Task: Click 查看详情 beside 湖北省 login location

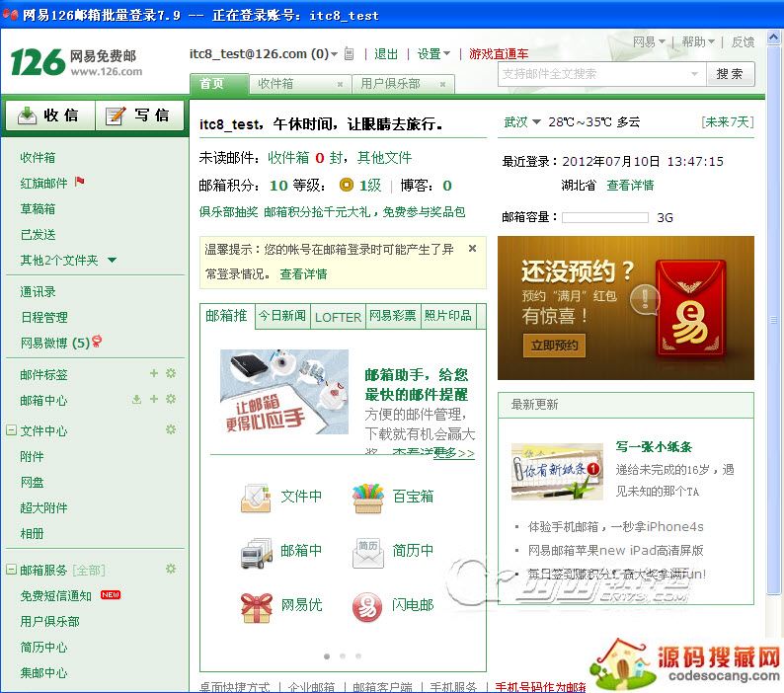Action: [630, 186]
